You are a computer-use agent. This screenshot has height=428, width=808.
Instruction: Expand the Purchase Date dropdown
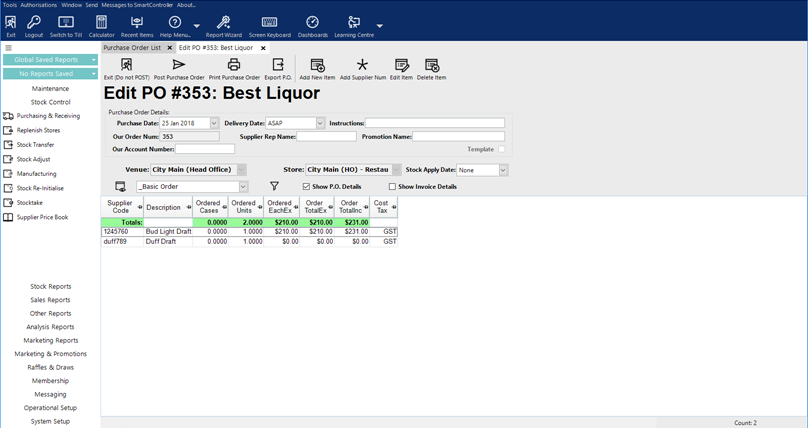214,123
